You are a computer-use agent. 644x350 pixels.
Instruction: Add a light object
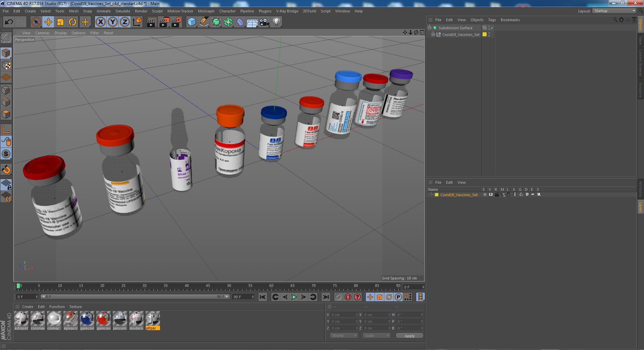tap(277, 22)
